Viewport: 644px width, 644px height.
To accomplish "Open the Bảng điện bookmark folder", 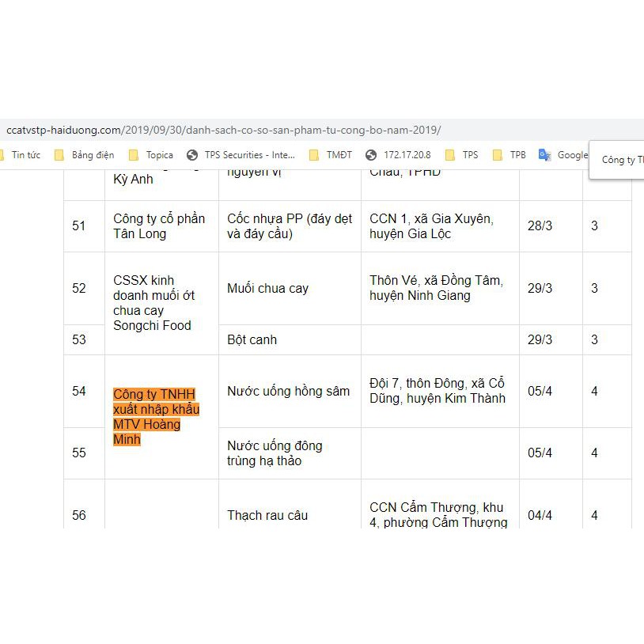I will [x=85, y=155].
